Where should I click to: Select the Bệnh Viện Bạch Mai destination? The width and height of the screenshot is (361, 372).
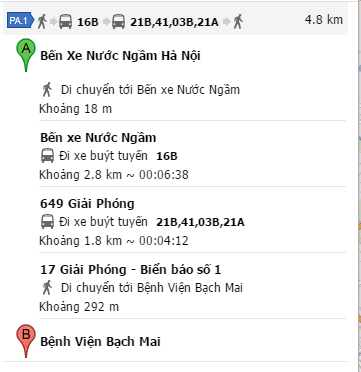(x=100, y=342)
